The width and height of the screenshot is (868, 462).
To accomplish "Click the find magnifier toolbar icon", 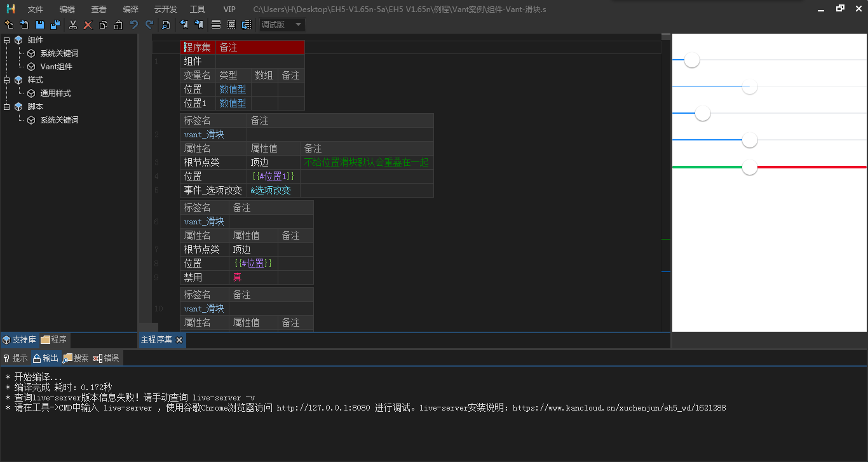I will click(x=166, y=25).
